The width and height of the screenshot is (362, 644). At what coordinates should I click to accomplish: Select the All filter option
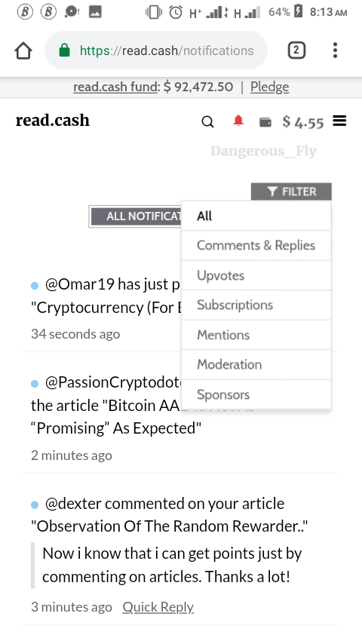coord(256,216)
